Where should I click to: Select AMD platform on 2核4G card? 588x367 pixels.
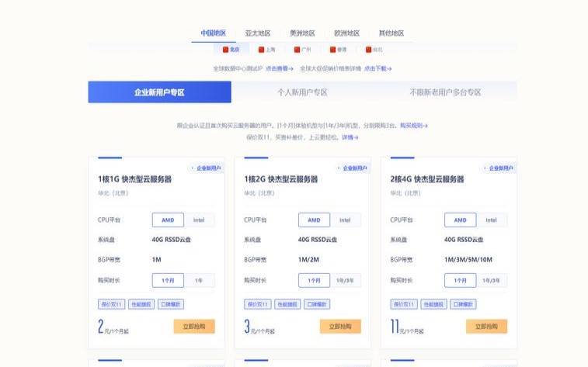pyautogui.click(x=460, y=220)
